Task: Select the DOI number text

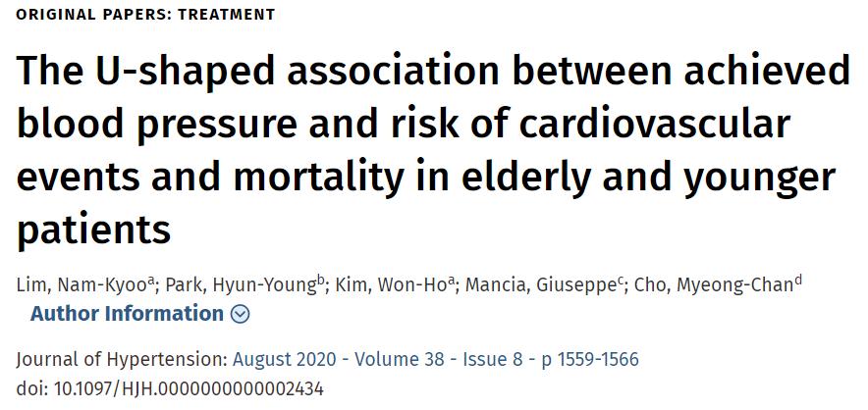Action: coord(189,389)
